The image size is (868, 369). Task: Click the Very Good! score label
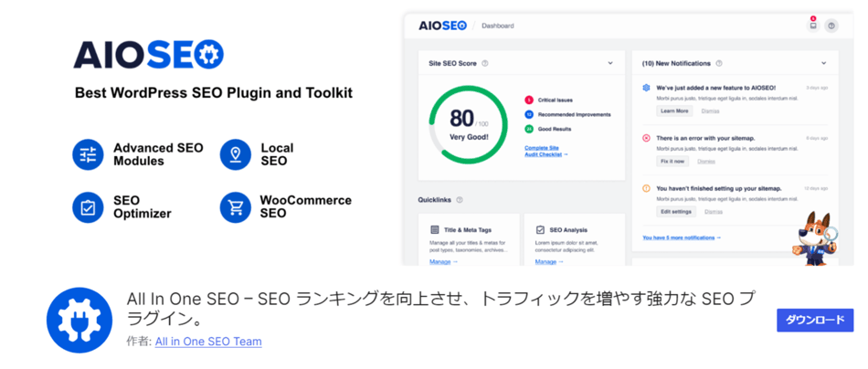point(469,136)
